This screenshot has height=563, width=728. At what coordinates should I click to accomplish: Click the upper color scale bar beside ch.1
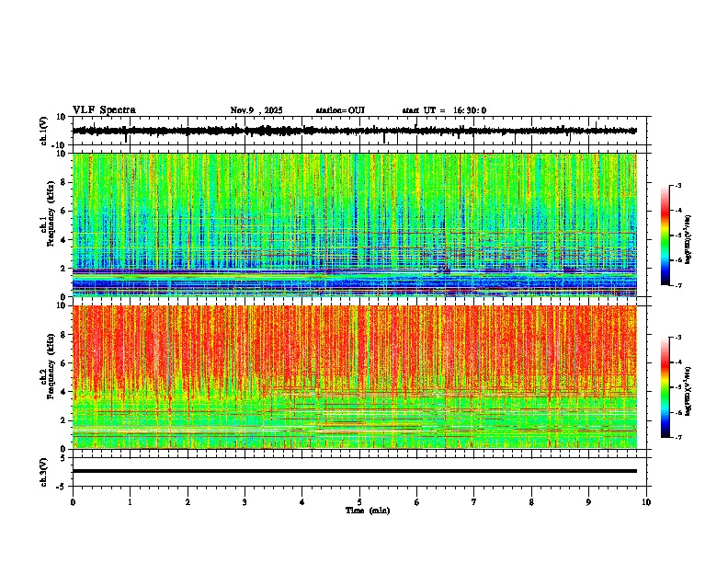pyautogui.click(x=665, y=236)
